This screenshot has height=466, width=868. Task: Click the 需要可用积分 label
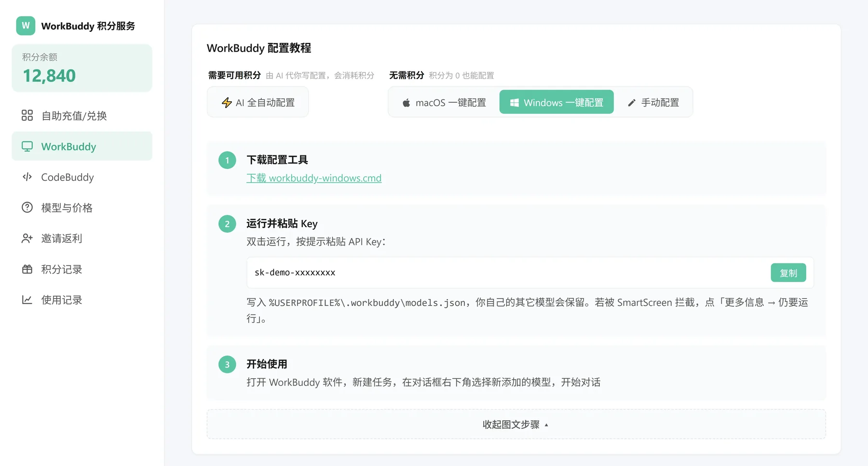click(x=234, y=75)
